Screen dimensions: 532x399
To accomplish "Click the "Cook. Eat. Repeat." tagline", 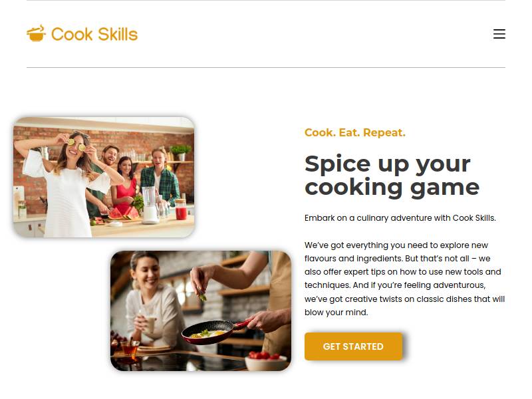I will tap(355, 132).
